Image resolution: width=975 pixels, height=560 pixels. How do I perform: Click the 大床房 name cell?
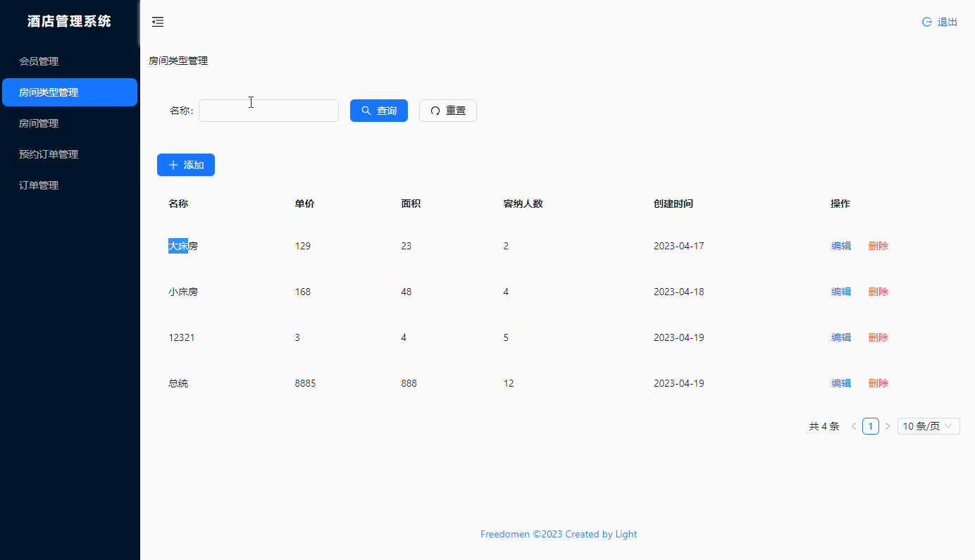tap(183, 246)
